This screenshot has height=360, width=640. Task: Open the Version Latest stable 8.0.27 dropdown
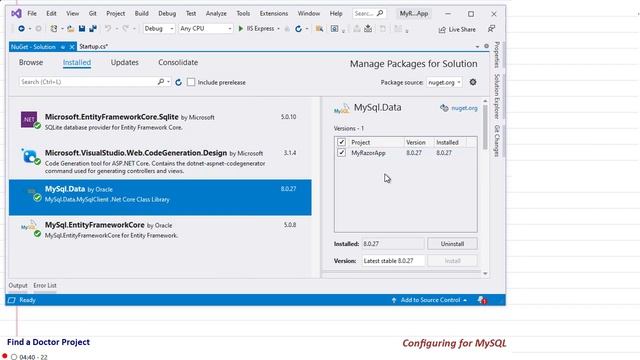coord(393,261)
